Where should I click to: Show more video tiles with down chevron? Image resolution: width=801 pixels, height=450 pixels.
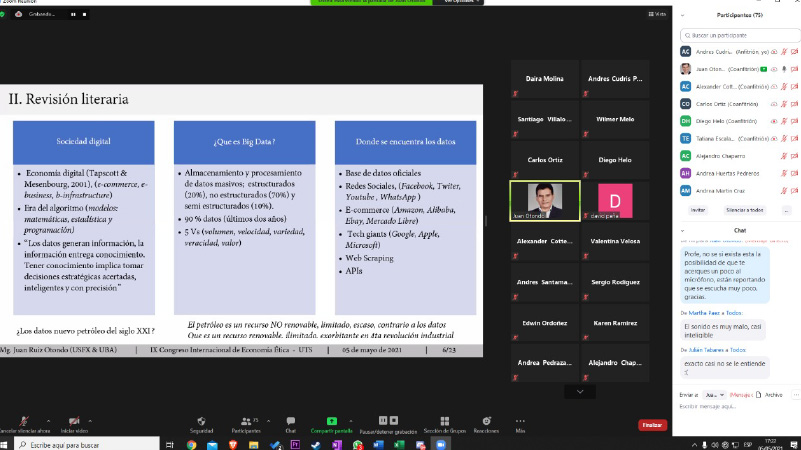coord(580,392)
